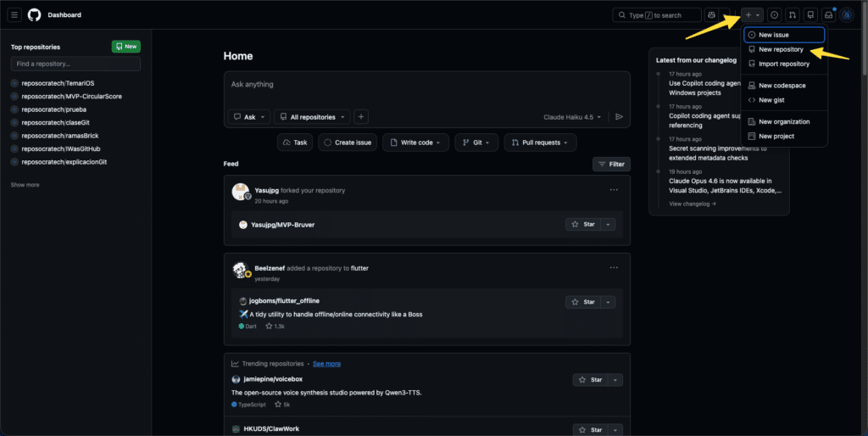Screen dimensions: 868x436
Task: Open the Claude Haiku 4.5 model dropdown
Action: tap(572, 117)
